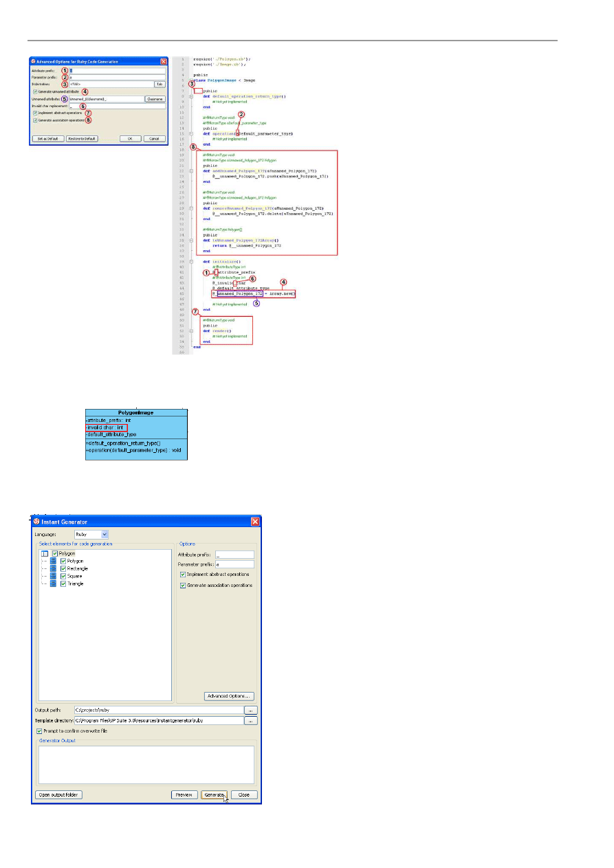Browse for the Output path folder
This screenshot has width=614, height=868.
point(251,710)
